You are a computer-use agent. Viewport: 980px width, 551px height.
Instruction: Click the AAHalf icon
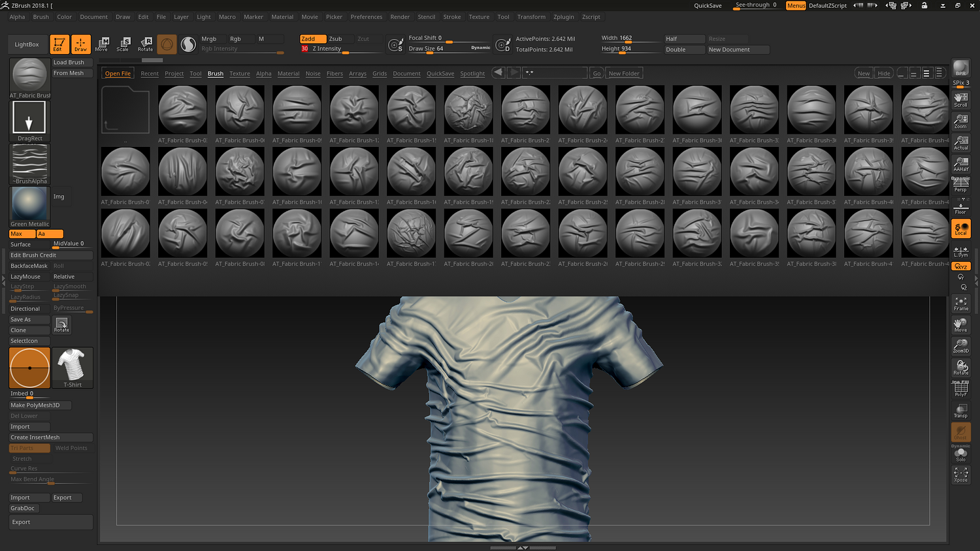click(961, 164)
